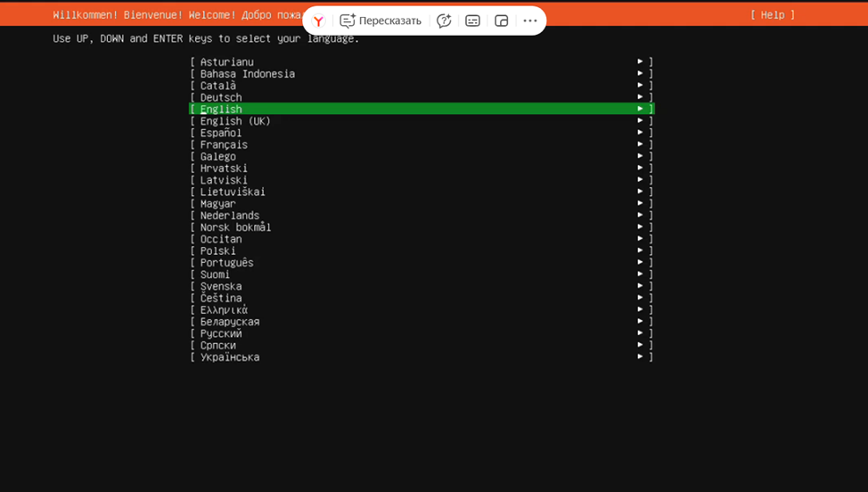
Task: Select the Asturianu language row
Action: (x=422, y=62)
